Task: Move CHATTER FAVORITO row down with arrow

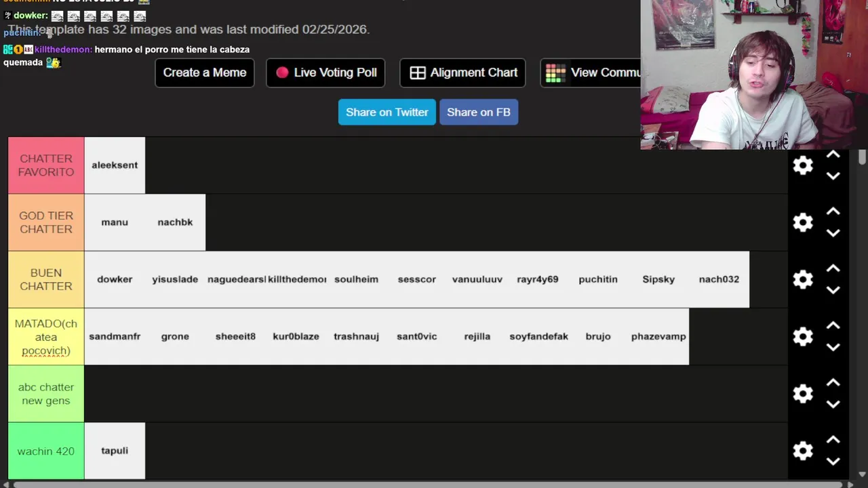Action: tap(833, 176)
